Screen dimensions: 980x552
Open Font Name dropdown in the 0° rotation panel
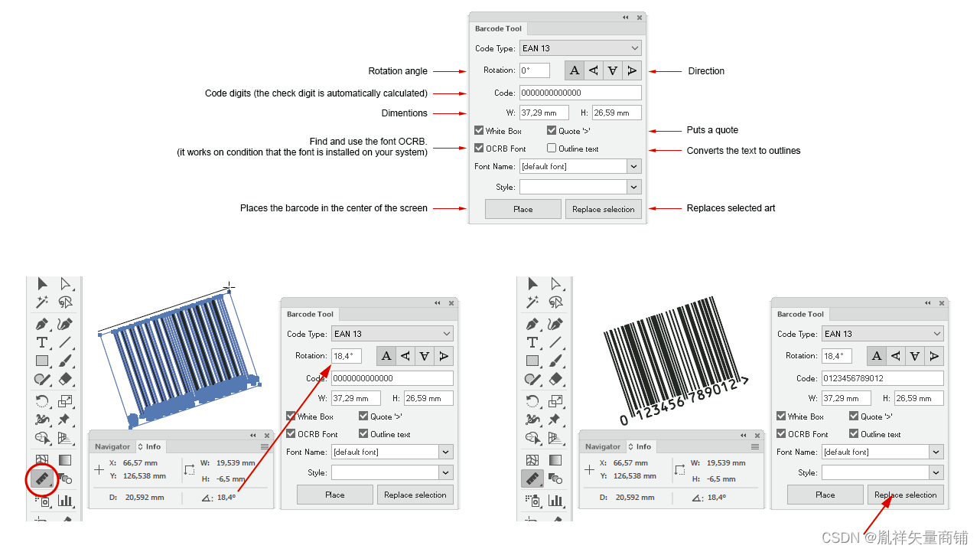click(633, 166)
